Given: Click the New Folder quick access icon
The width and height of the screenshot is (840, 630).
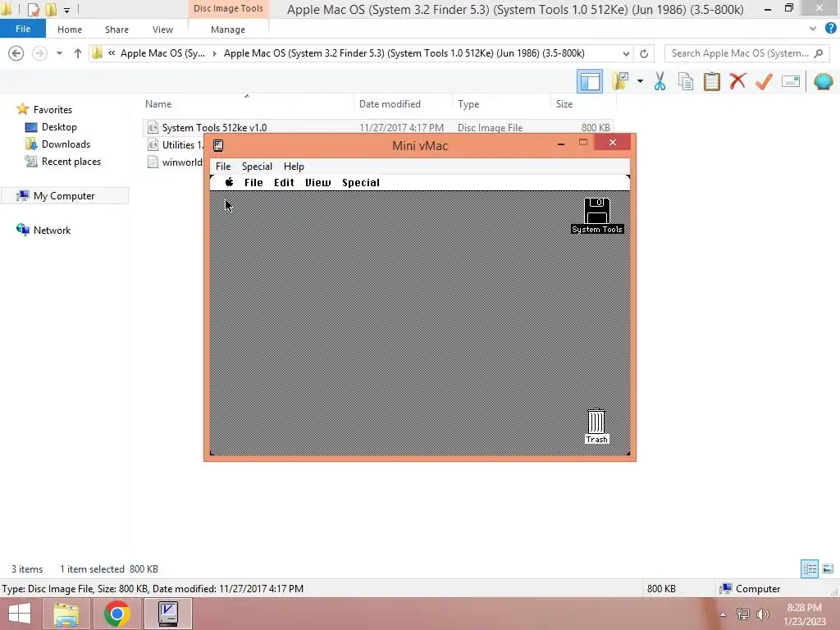Looking at the screenshot, I should pos(51,9).
